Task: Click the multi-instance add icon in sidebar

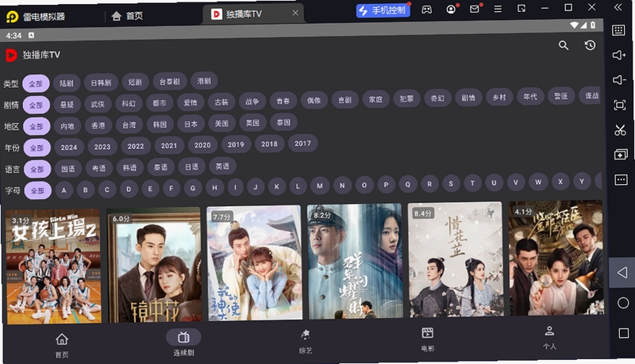Action: point(621,155)
